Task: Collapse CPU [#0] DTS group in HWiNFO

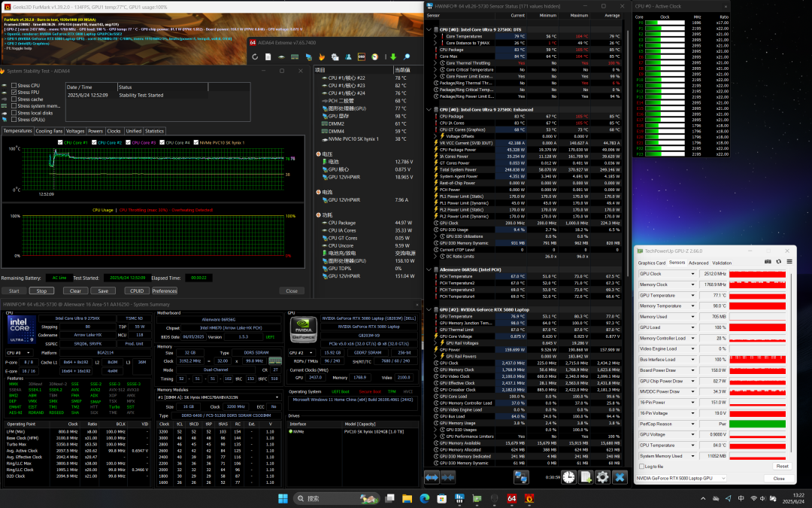Action: tap(429, 29)
